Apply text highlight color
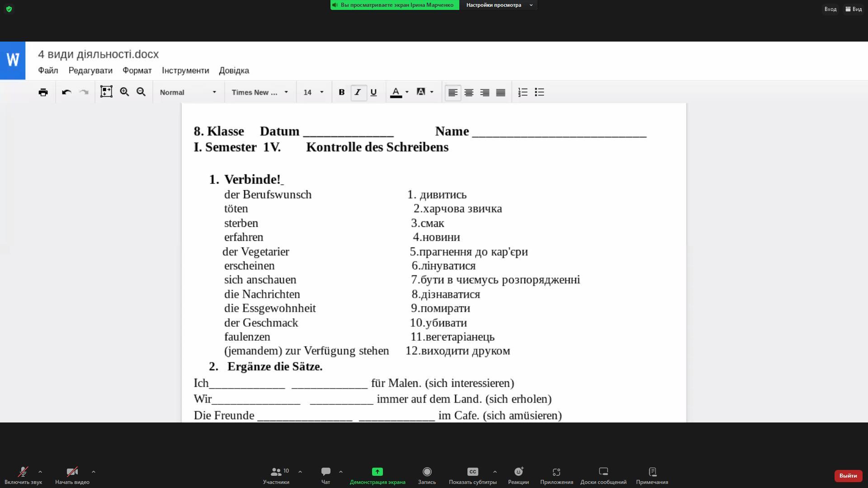 point(420,92)
